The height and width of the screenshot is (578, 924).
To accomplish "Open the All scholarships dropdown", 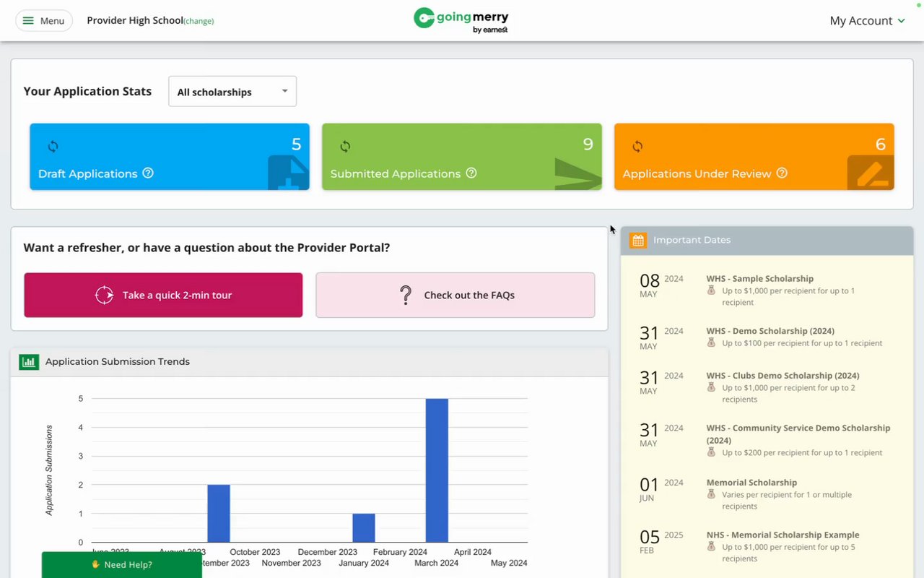I will click(232, 92).
